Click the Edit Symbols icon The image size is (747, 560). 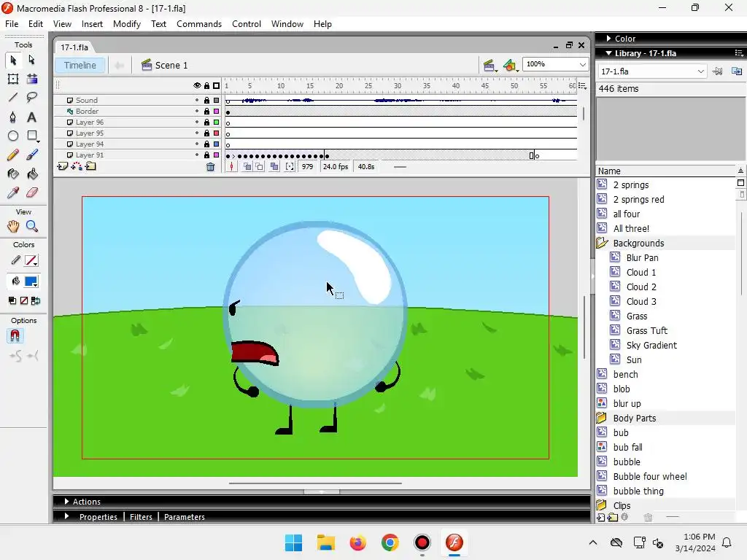tap(510, 65)
